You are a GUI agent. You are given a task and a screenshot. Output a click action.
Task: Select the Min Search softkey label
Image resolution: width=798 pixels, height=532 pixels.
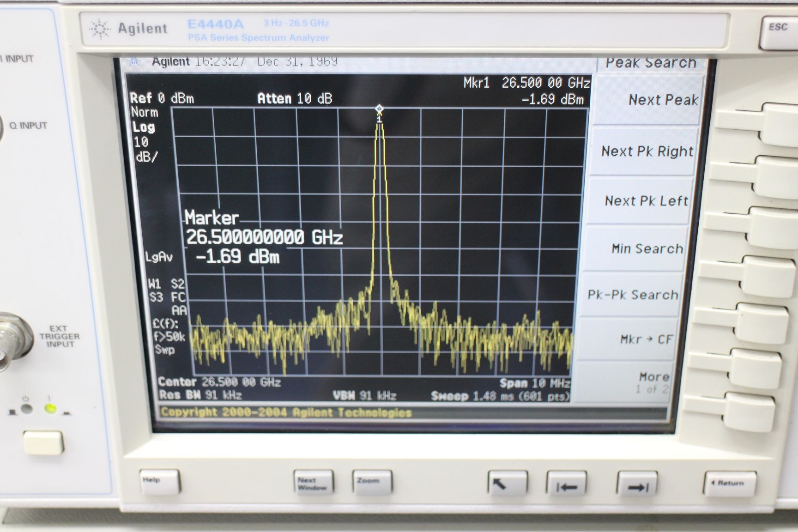[647, 248]
